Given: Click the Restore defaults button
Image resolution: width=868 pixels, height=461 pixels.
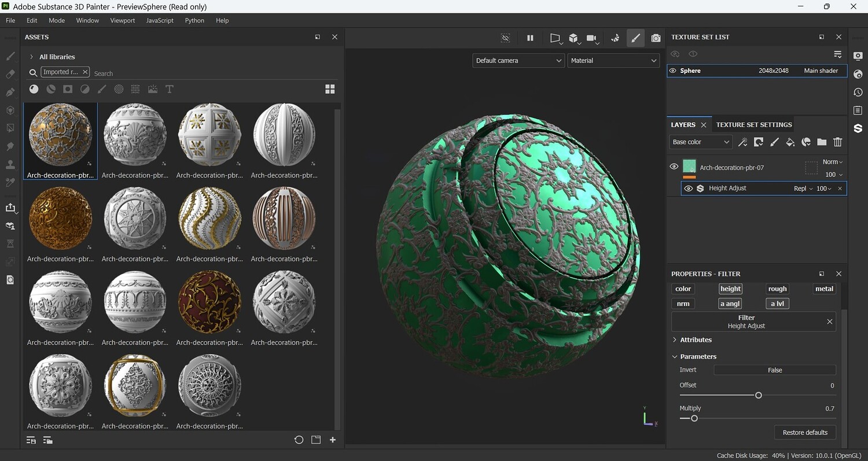Looking at the screenshot, I should click(x=805, y=432).
